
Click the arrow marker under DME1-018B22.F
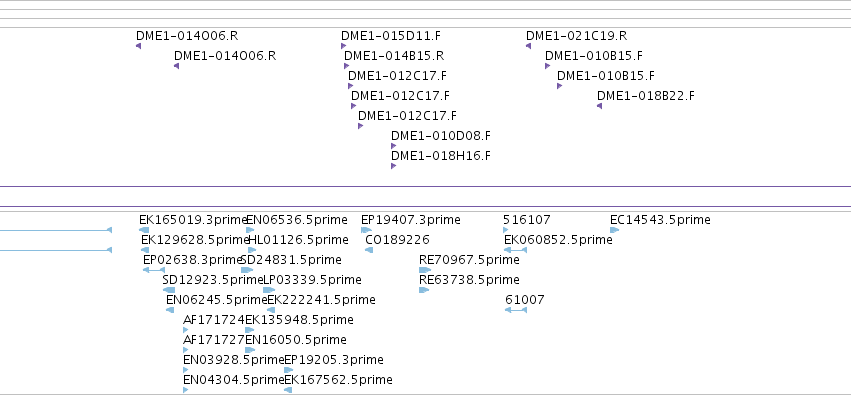[600, 106]
